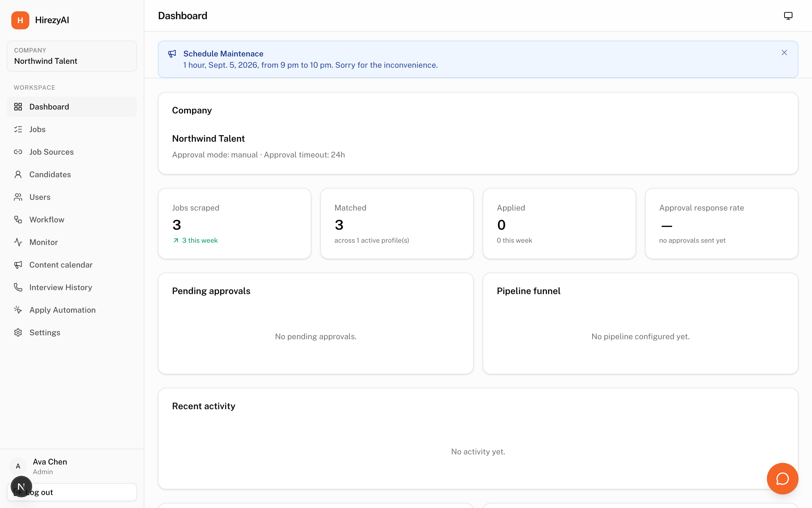Screen dimensions: 812x508
Task: Click 'No pending approvals.' text
Action: (316, 336)
